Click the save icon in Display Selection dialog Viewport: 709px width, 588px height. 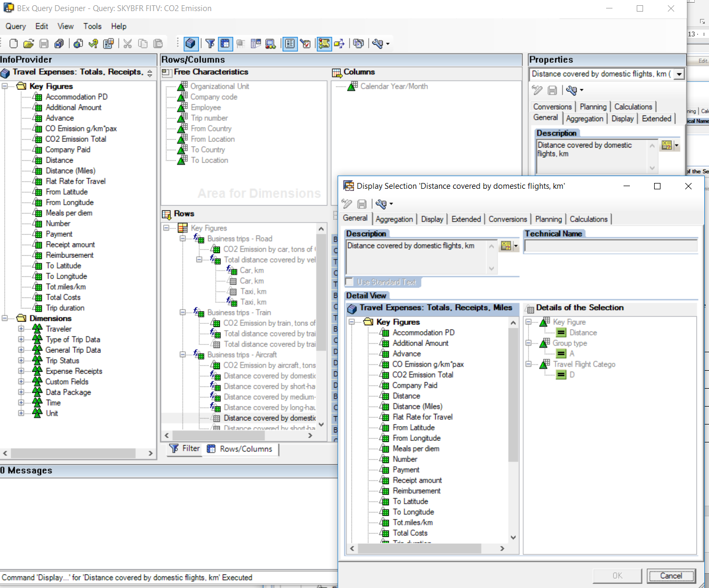click(x=362, y=204)
